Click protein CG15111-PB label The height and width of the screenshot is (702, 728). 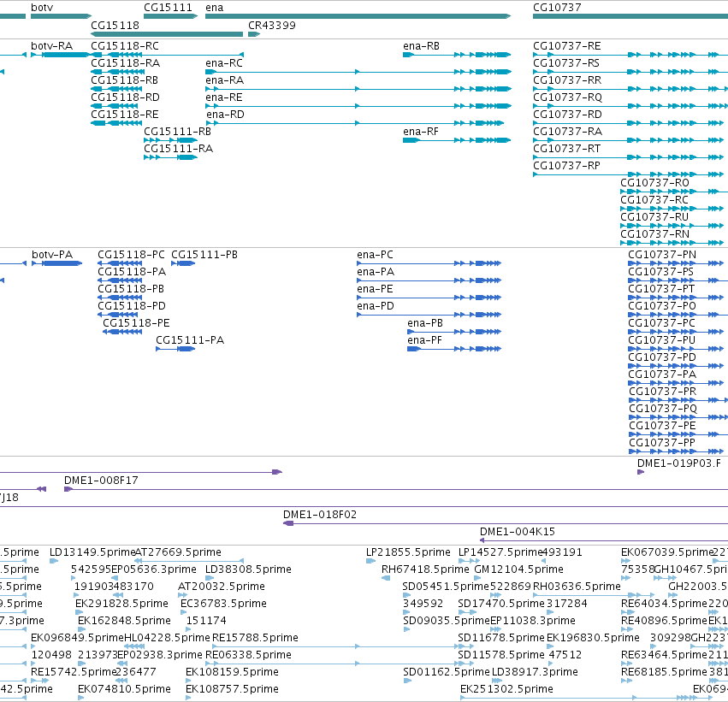(204, 255)
